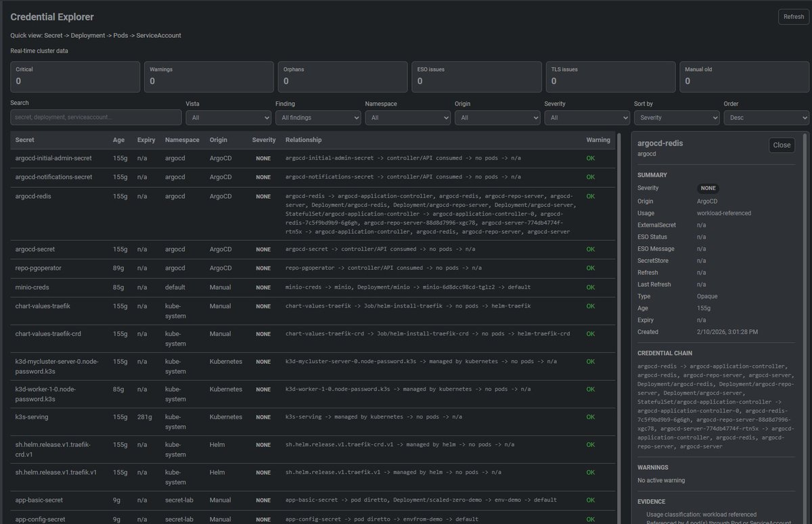Click the Relationship column header
Viewport: 812px width, 524px height.
point(304,140)
